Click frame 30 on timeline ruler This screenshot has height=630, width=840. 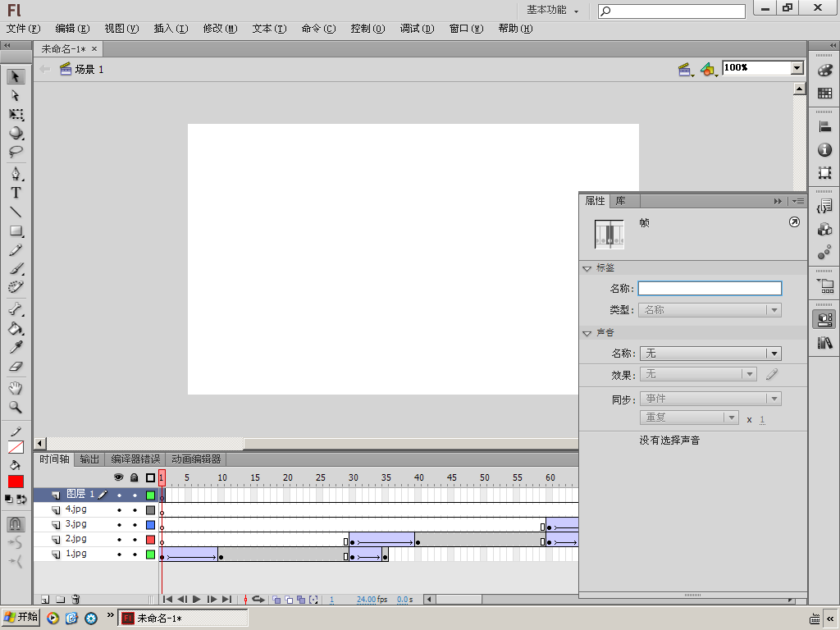coord(353,478)
